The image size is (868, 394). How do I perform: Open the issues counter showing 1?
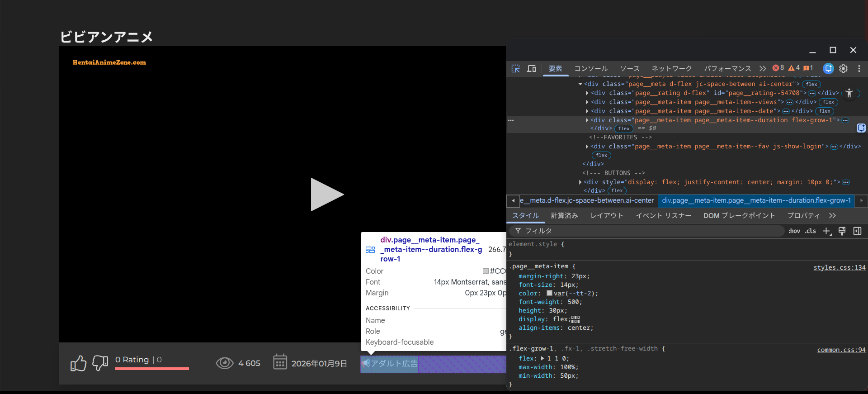[808, 68]
